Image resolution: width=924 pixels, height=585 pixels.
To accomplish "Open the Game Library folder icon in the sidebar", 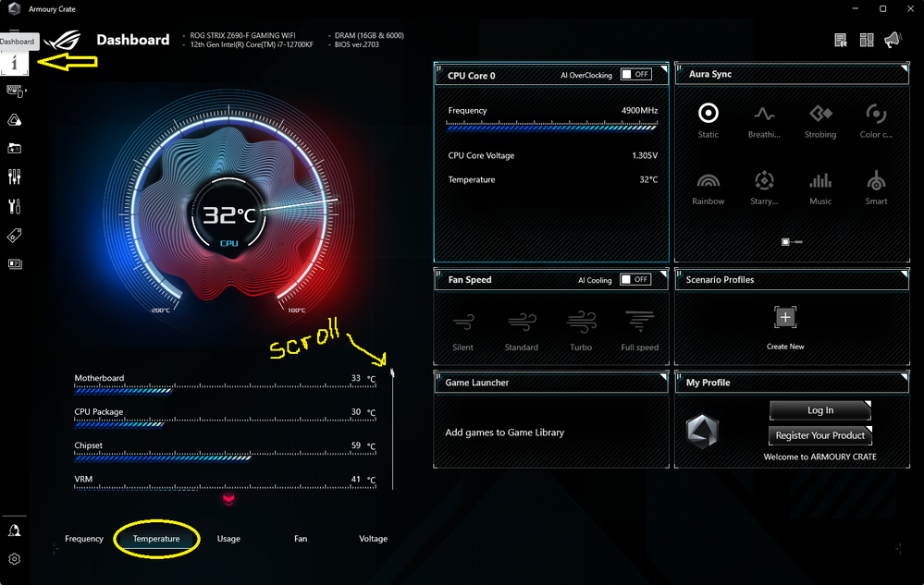I will (x=15, y=148).
